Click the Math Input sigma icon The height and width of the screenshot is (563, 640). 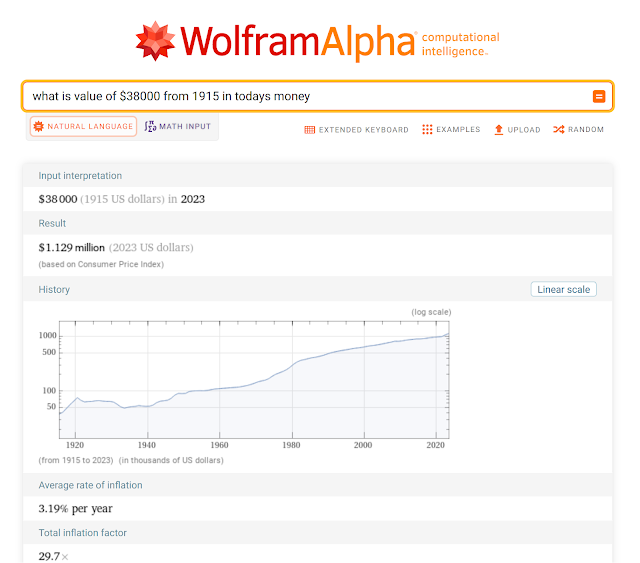150,127
